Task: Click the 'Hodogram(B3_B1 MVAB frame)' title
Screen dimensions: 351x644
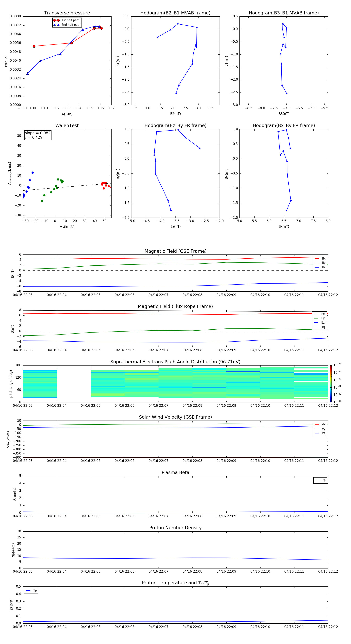Action: pyautogui.click(x=284, y=13)
